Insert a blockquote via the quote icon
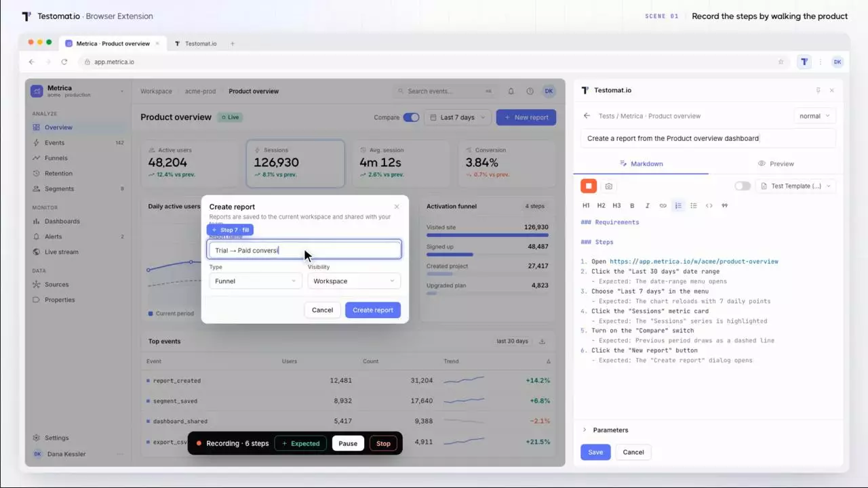Screen dimensions: 868x488 pyautogui.click(x=724, y=205)
